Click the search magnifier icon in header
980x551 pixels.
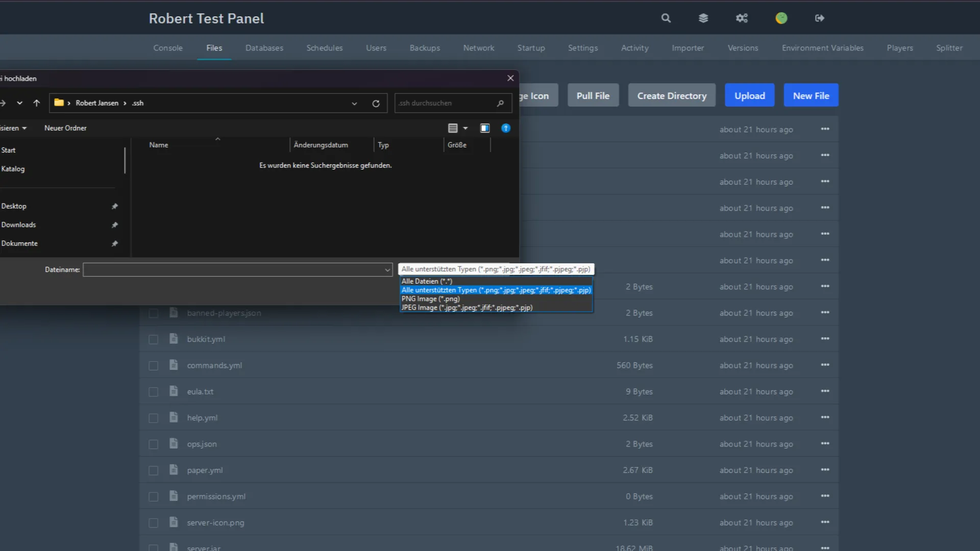click(x=666, y=18)
